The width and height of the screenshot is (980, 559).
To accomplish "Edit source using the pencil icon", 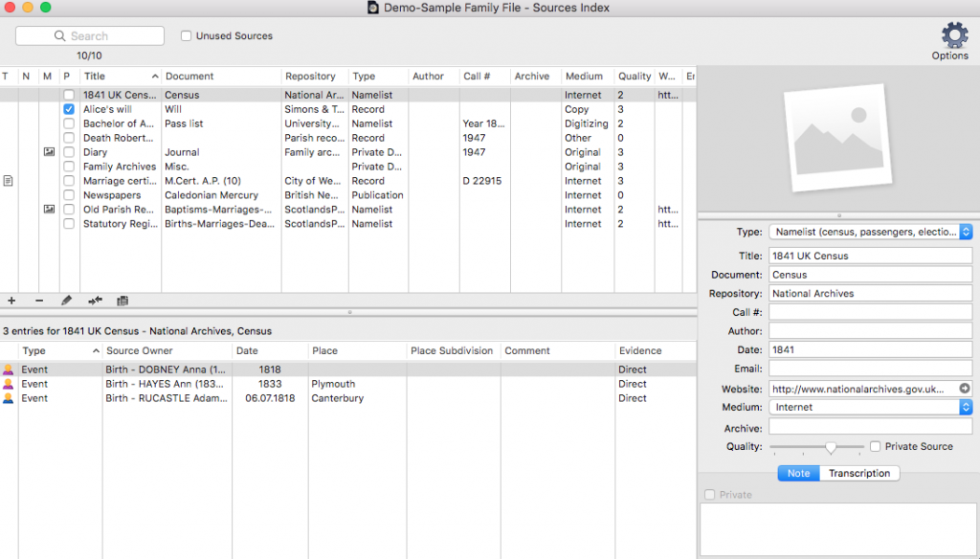I will coord(66,301).
